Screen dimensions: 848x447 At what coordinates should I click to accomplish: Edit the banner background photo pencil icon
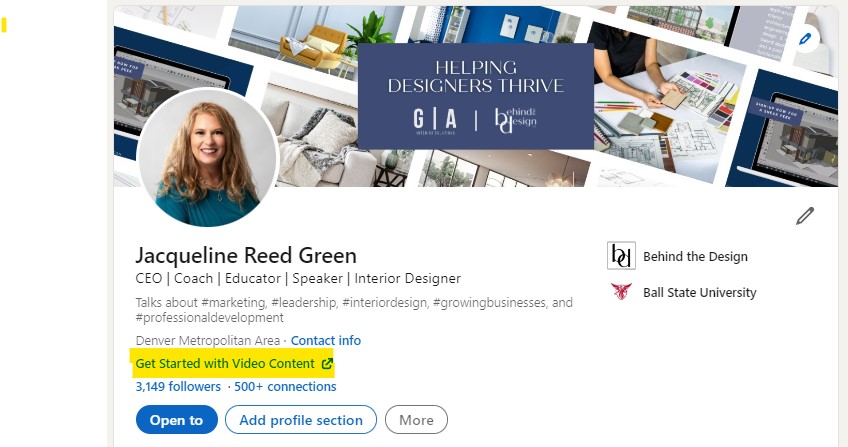(805, 39)
